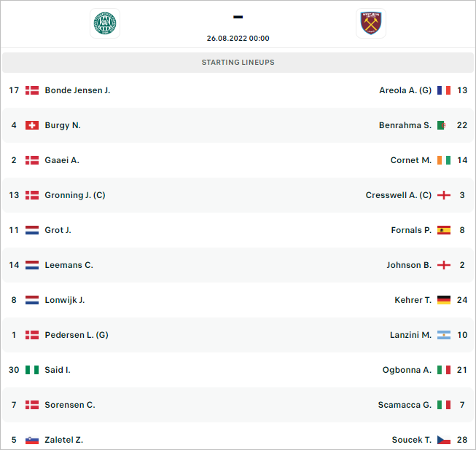Screen dimensions: 476x450
Task: Click the Viborg green team crest
Action: coord(105,23)
